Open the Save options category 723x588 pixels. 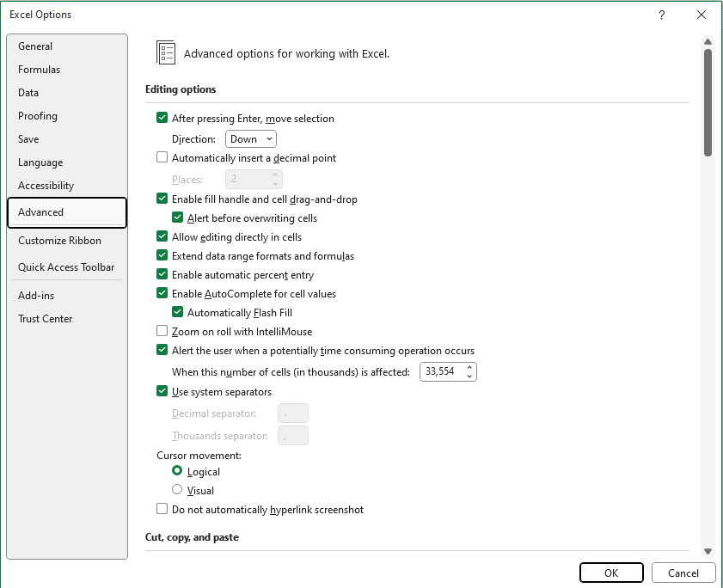(67, 138)
